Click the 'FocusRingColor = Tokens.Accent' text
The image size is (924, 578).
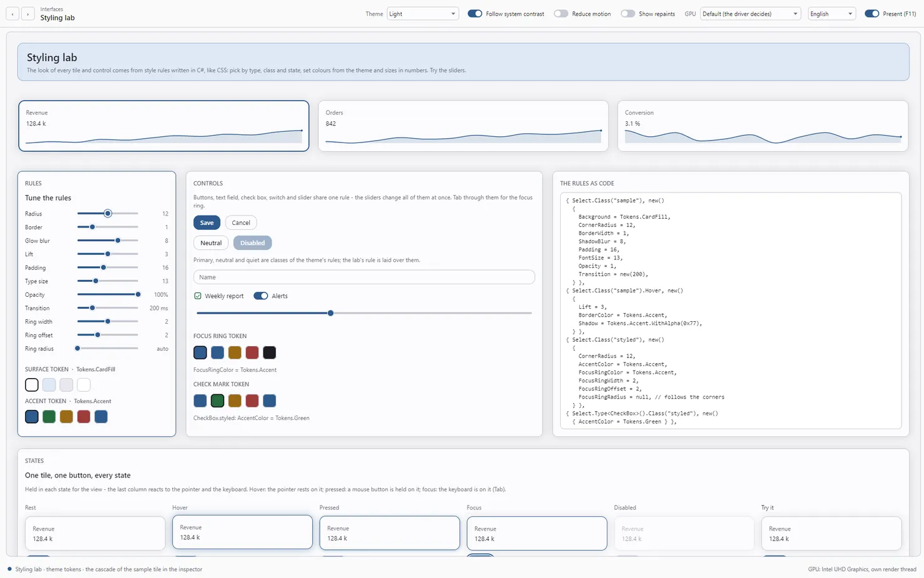235,370
